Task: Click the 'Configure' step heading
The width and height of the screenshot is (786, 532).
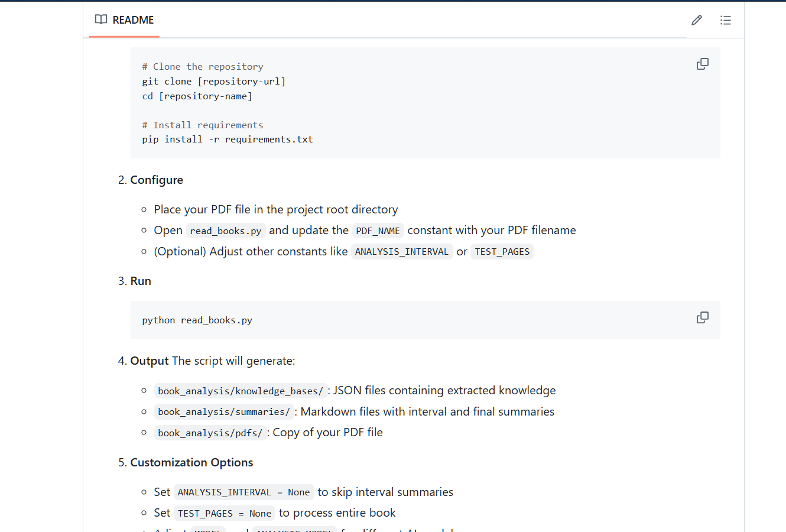Action: 157,180
